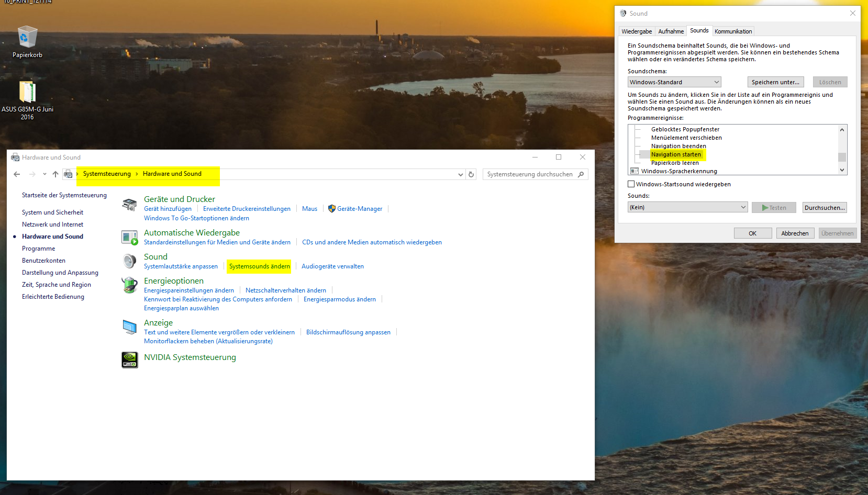This screenshot has height=495, width=868.
Task: Switch to the Aufnahme tab
Action: 671,31
